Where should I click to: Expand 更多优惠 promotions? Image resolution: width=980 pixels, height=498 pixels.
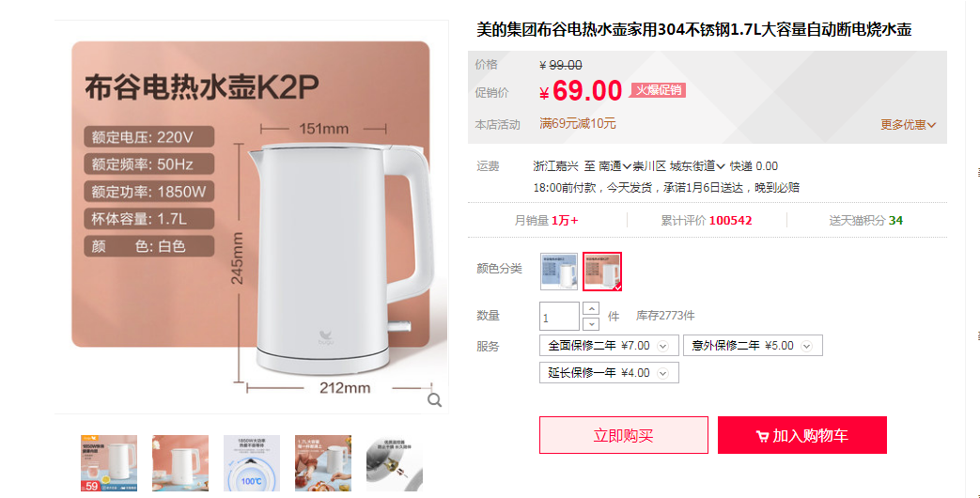click(909, 124)
